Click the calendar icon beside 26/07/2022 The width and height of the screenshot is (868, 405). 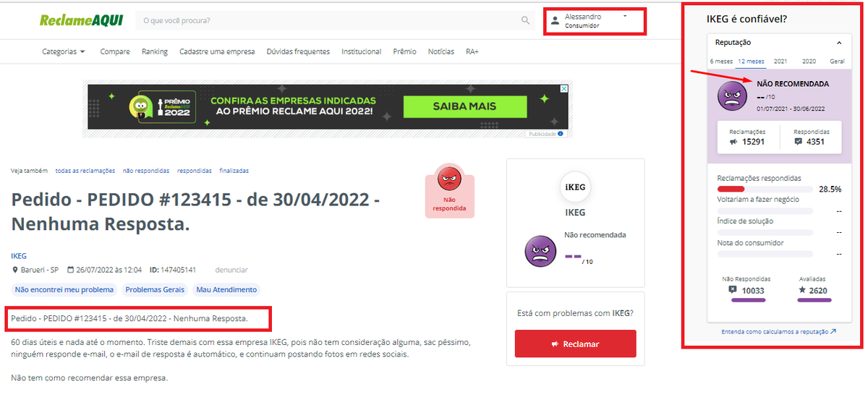[x=70, y=270]
